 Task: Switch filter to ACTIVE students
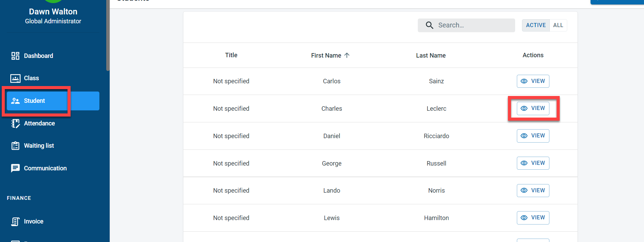pos(536,25)
